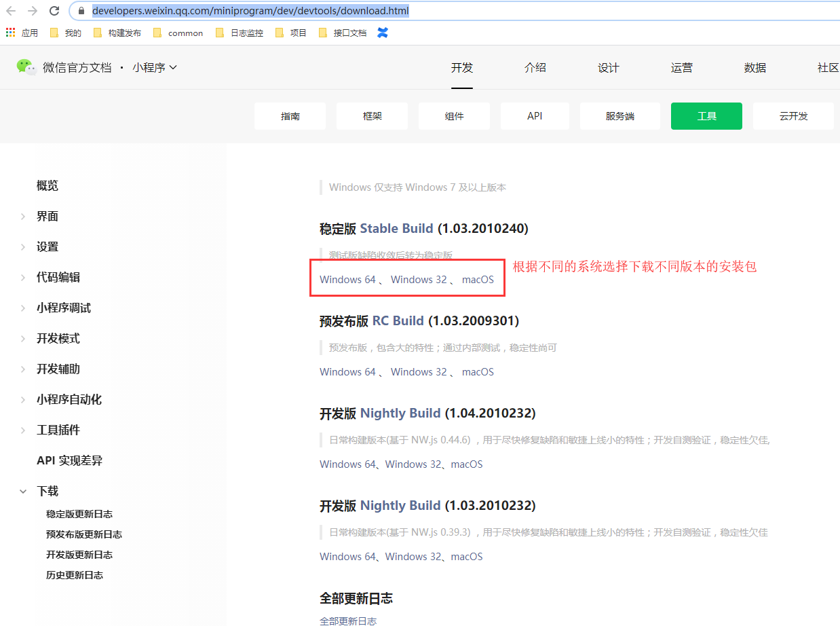Open the 全部更新日志 link
This screenshot has width=840, height=626.
[348, 621]
